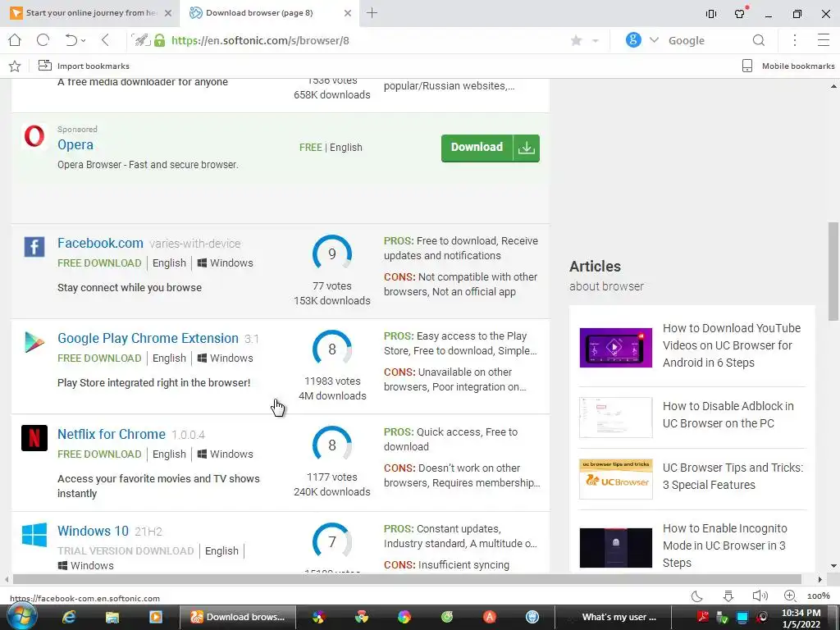
Task: Click the Facebook.com rating circle showing 9
Action: click(x=332, y=253)
